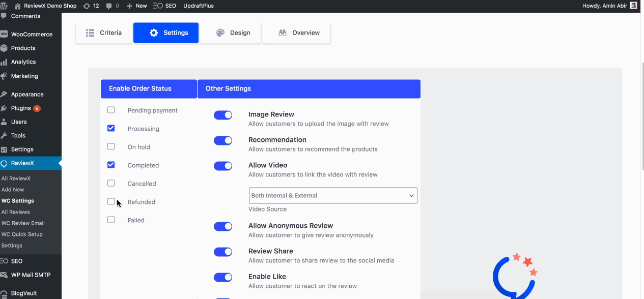Disable the Allow Anonymous Review switch
Viewport: 644px width, 299px height.
click(223, 226)
